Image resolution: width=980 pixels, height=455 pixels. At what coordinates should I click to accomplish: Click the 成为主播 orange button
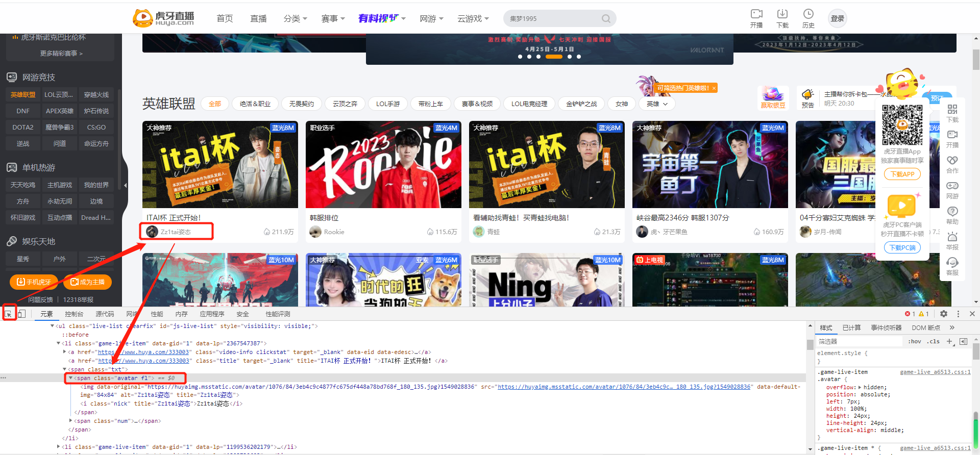[87, 282]
